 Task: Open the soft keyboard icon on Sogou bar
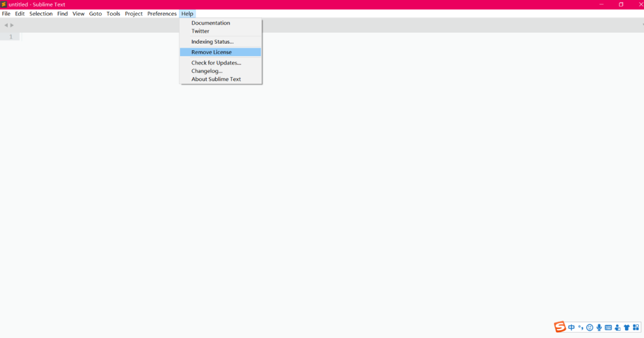[x=608, y=327]
